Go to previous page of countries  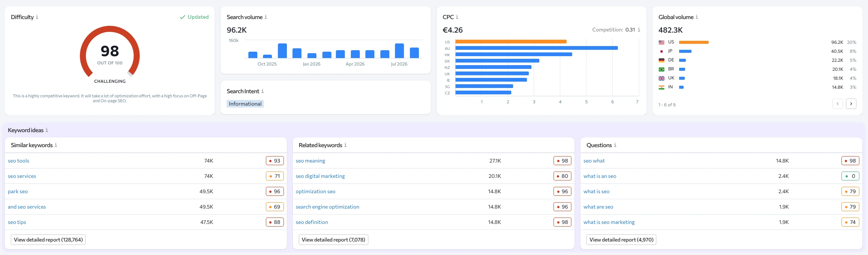tap(838, 104)
